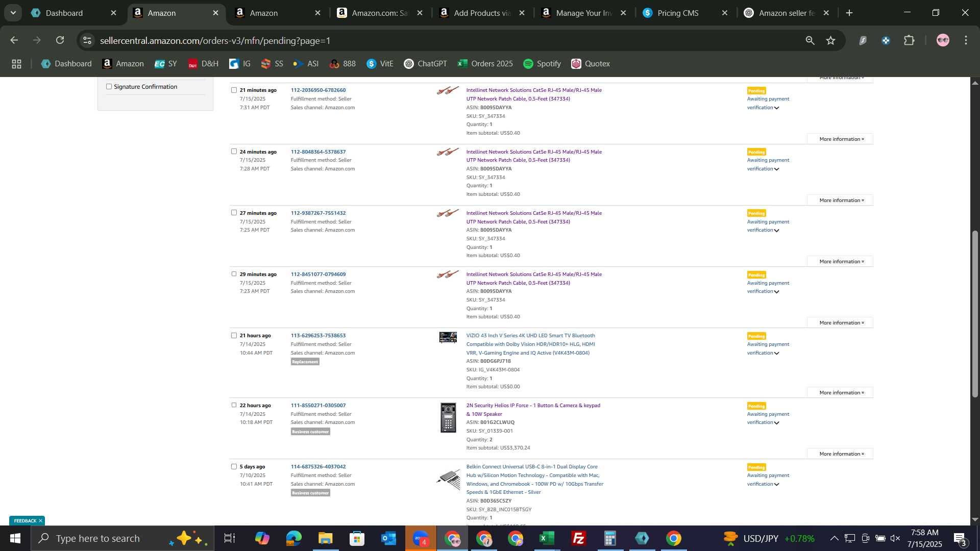This screenshot has width=980, height=551.
Task: Open Chrome extensions puzzle icon
Action: tap(909, 40)
